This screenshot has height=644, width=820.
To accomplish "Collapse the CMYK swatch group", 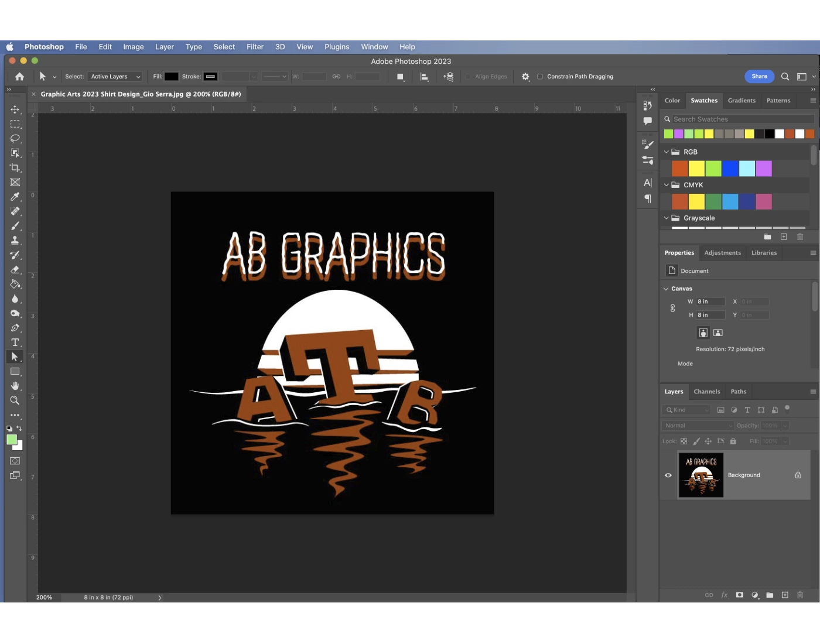I will click(666, 185).
